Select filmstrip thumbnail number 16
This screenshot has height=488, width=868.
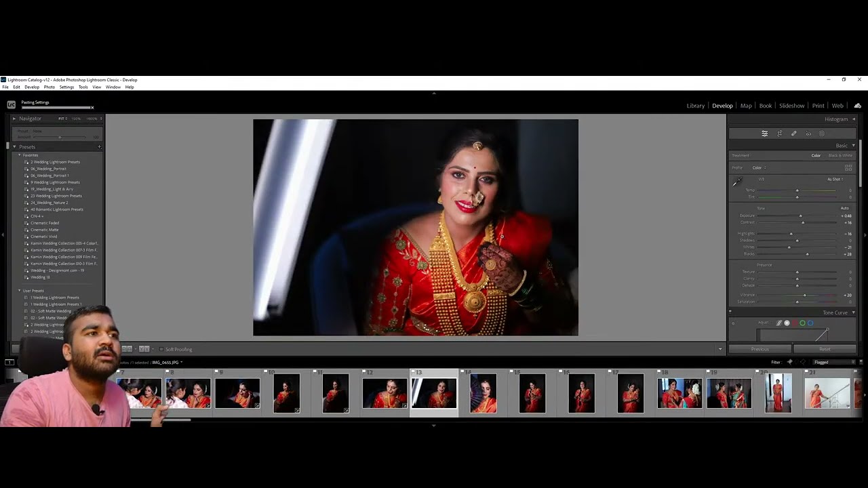point(581,393)
